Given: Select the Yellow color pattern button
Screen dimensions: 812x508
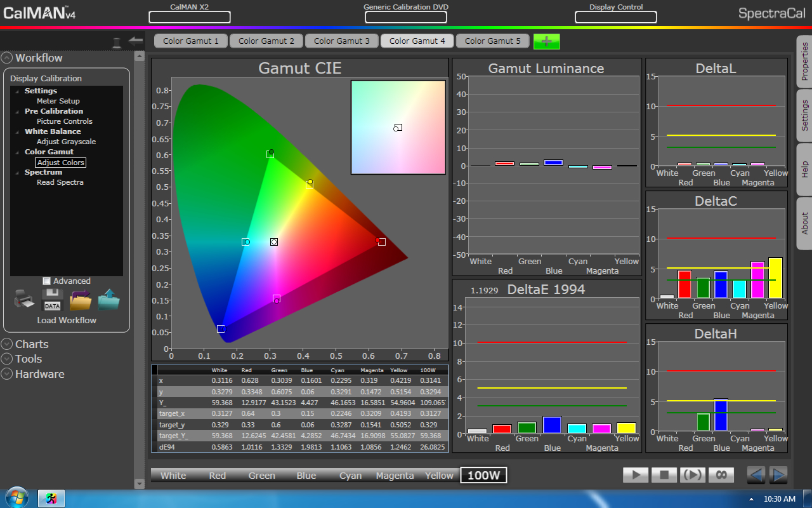Looking at the screenshot, I should coord(440,476).
